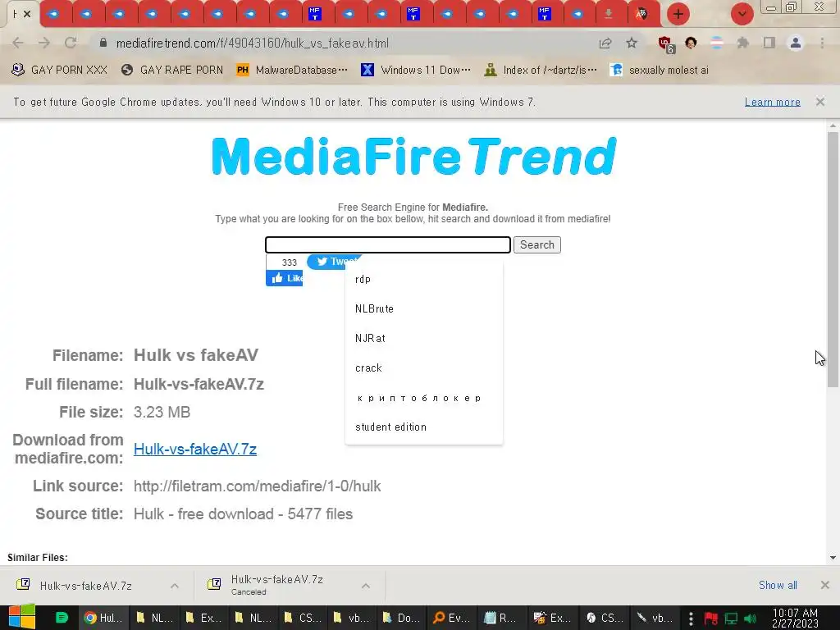Open the uBlock Origin extension icon

click(x=666, y=44)
